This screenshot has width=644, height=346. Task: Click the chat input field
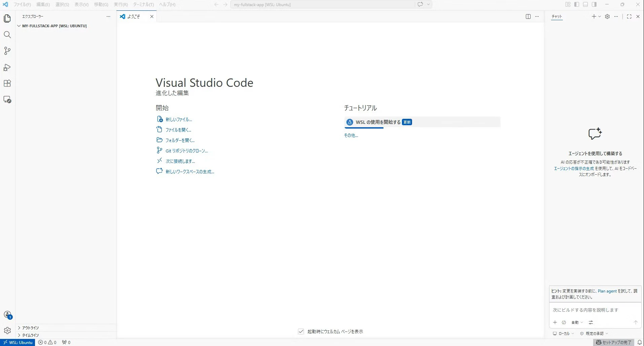click(x=595, y=310)
